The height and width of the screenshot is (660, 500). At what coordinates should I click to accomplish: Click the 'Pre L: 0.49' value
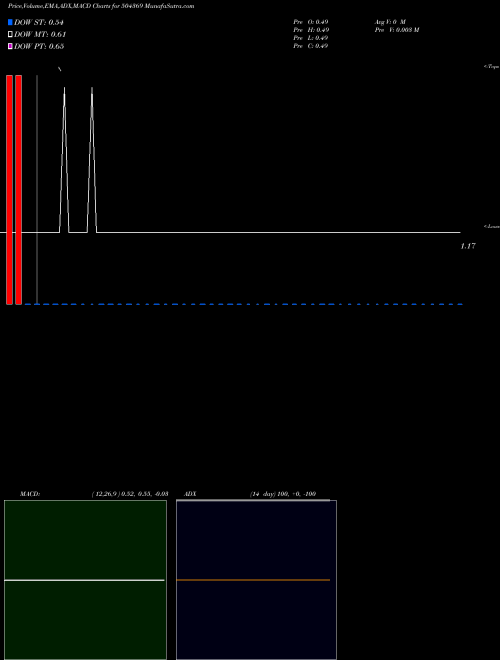click(x=311, y=38)
